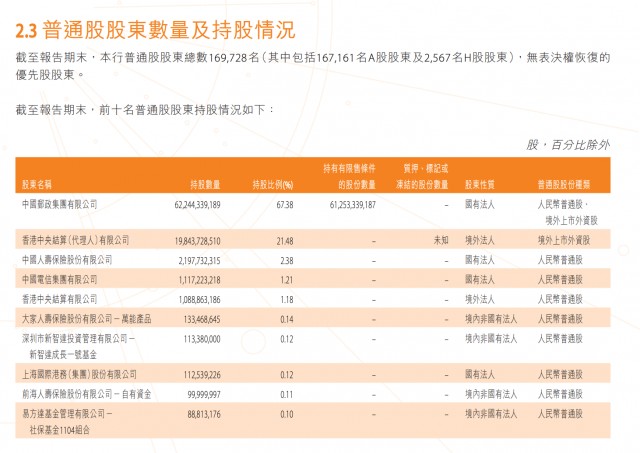
Task: Click the column header 持股比例(%)
Action: point(273,185)
